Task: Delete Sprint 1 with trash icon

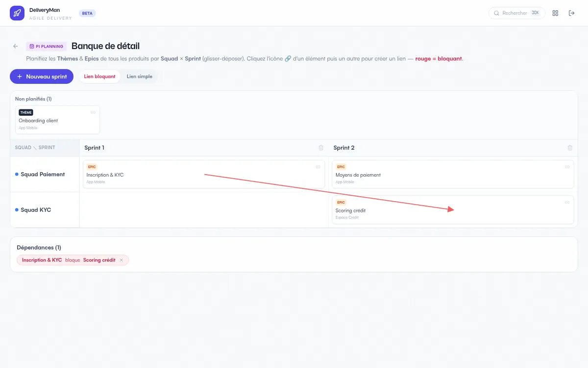Action: click(x=321, y=148)
